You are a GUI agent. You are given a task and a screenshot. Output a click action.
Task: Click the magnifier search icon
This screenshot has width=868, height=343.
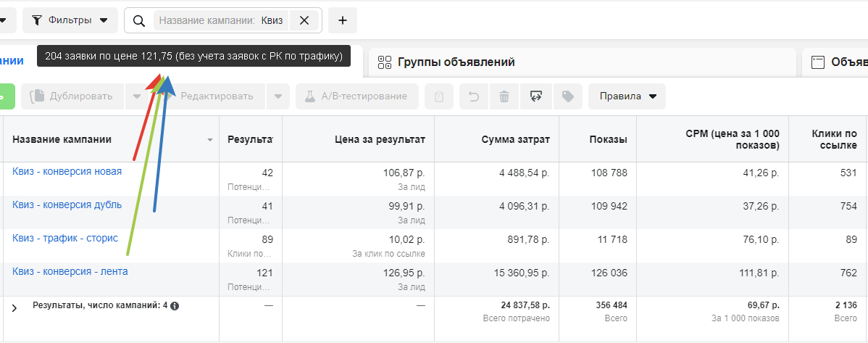click(x=140, y=20)
